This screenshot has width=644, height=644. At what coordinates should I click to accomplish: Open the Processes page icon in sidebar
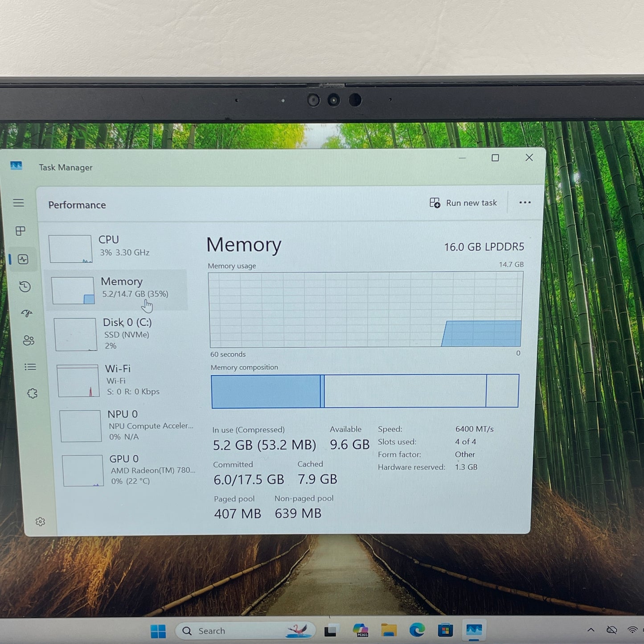coord(21,231)
